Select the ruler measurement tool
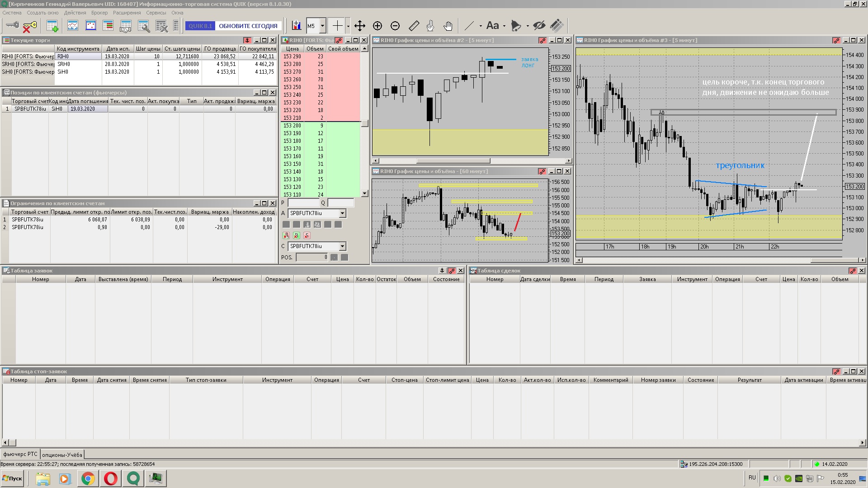Image resolution: width=868 pixels, height=488 pixels. tap(414, 26)
